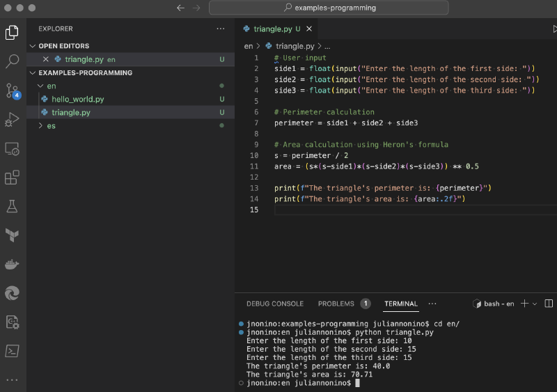Click the examples-programming command center search box
Viewport: 557px width, 392px height.
click(329, 8)
